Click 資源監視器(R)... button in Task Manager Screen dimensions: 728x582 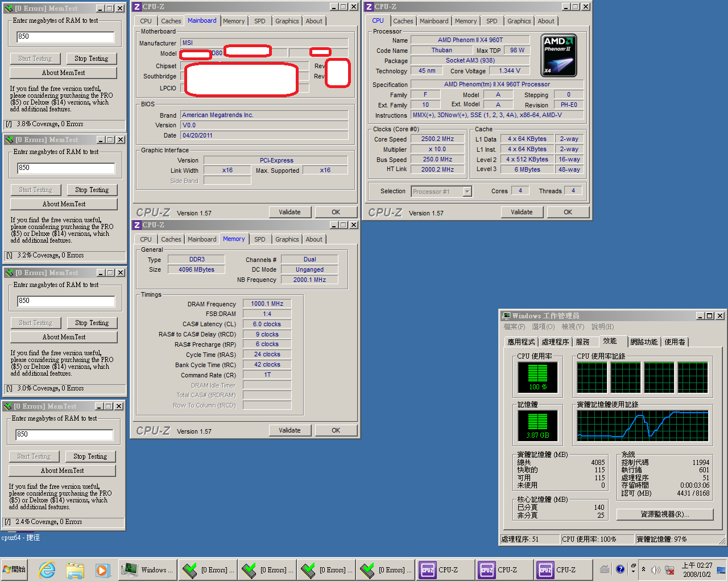pos(665,514)
